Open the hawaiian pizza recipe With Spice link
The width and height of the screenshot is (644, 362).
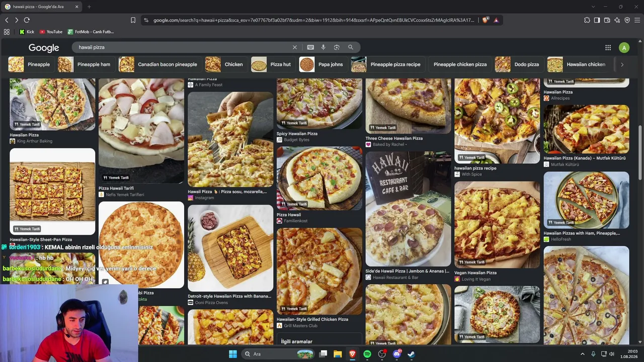click(475, 168)
